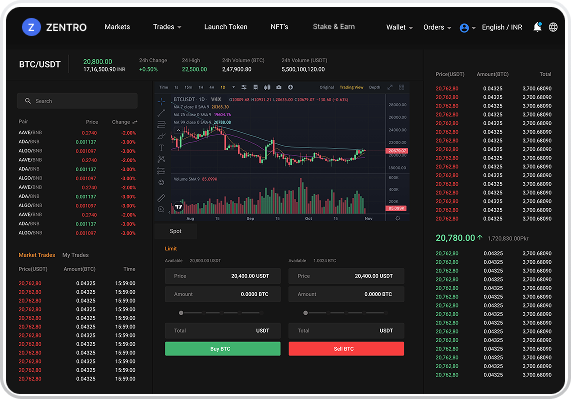
Task: Click the chart template save icon
Action: coord(256,87)
